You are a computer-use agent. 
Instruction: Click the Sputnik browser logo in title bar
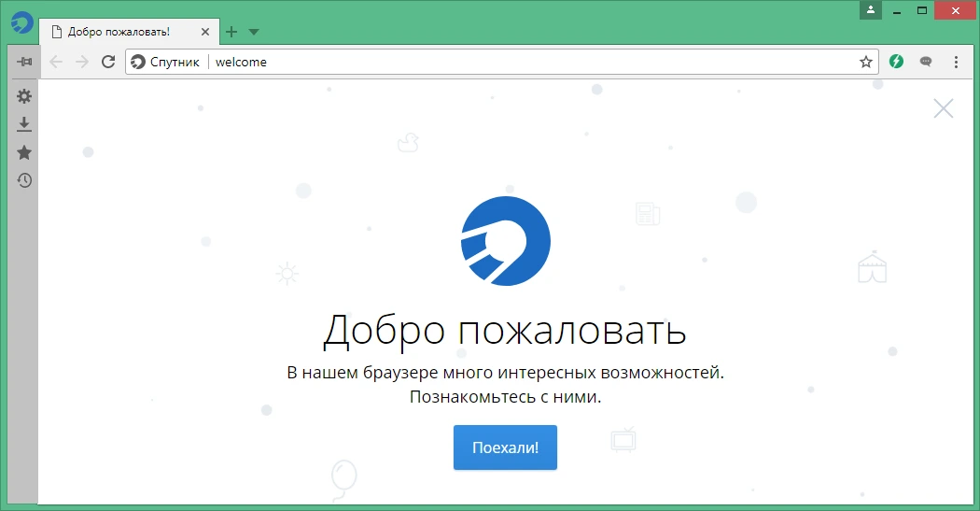tap(22, 22)
